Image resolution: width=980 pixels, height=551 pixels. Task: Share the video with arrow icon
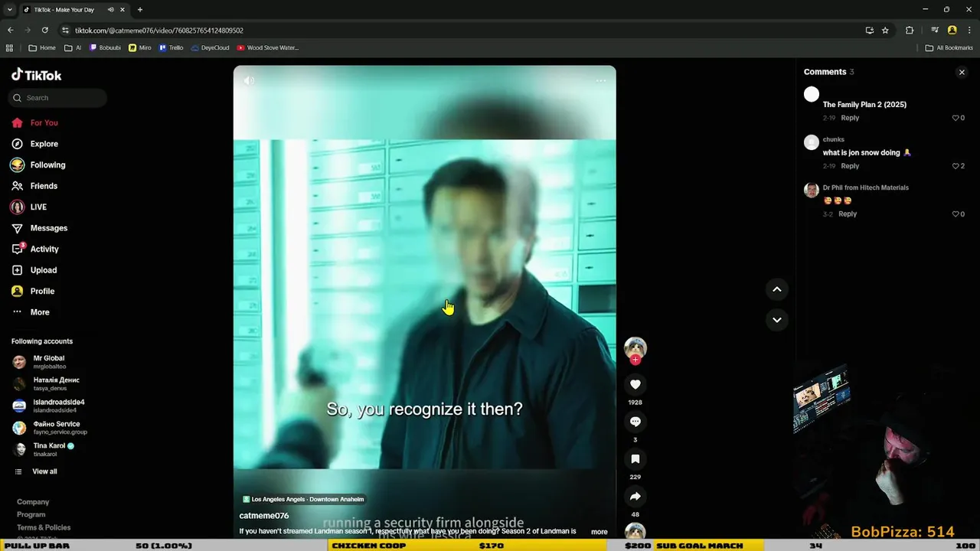pyautogui.click(x=635, y=497)
